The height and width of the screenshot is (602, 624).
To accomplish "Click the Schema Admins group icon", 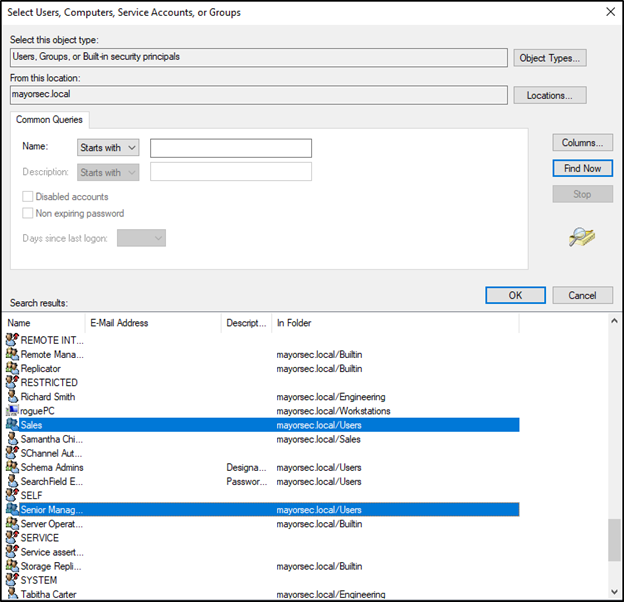I will [x=12, y=467].
